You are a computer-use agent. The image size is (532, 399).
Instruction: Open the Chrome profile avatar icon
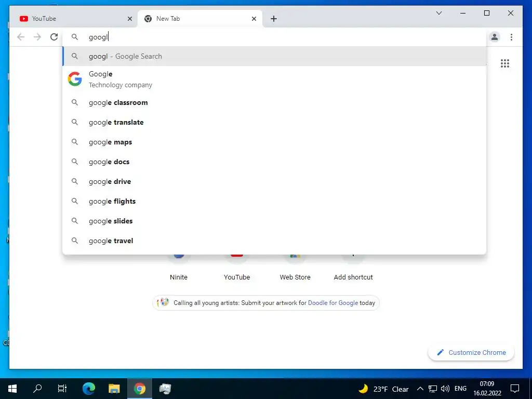(495, 37)
